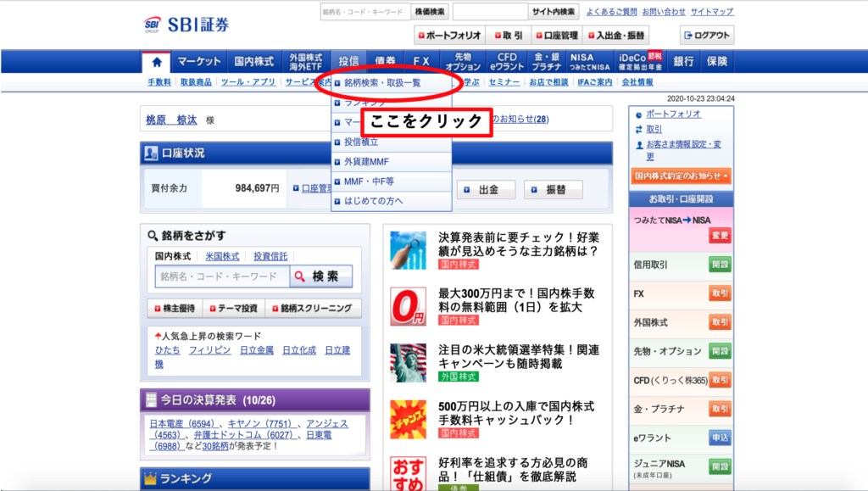Click 開設 button for 信用取引

click(720, 265)
